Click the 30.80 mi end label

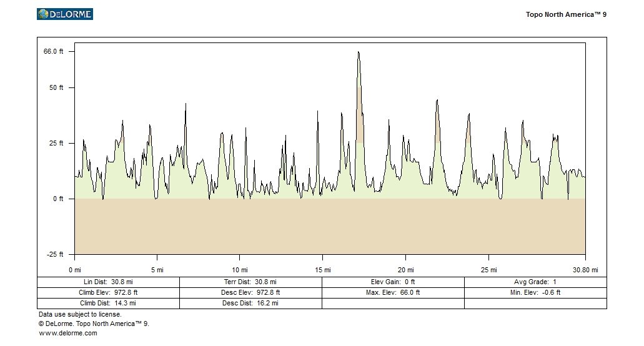point(585,270)
